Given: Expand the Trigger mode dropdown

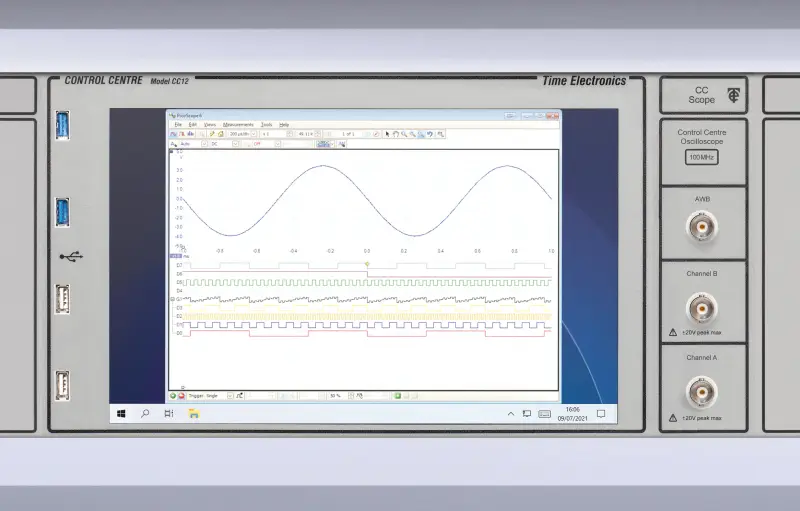Looking at the screenshot, I should [231, 395].
